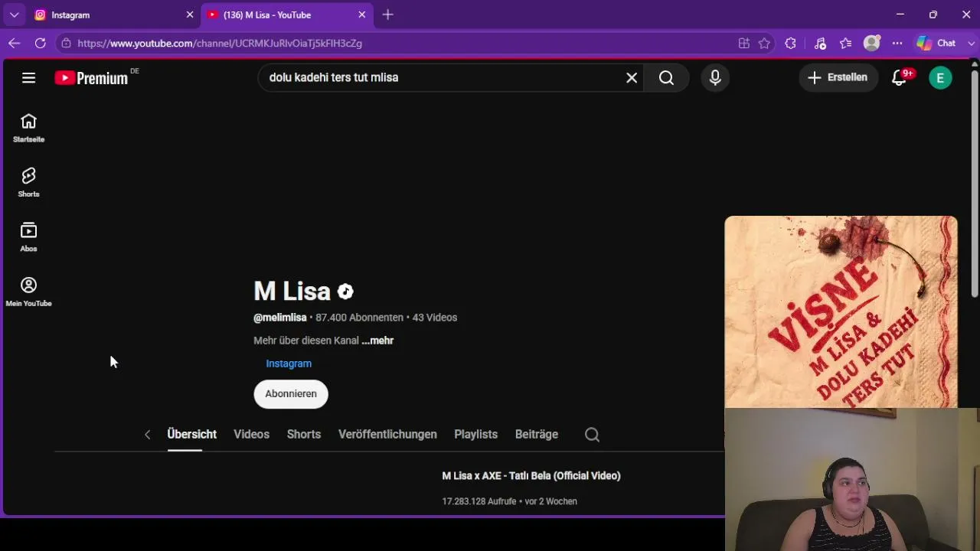This screenshot has width=980, height=551.
Task: Close the Instagram browser tab
Action: point(190,15)
